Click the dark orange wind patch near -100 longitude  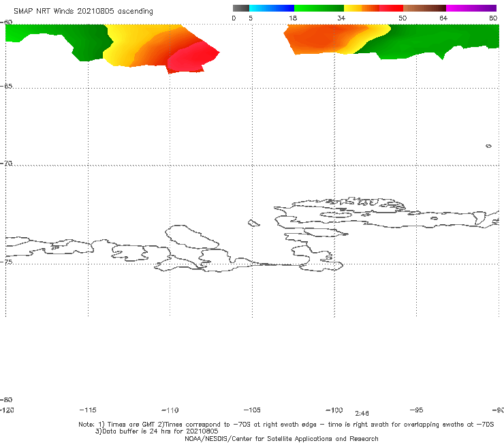(318, 40)
